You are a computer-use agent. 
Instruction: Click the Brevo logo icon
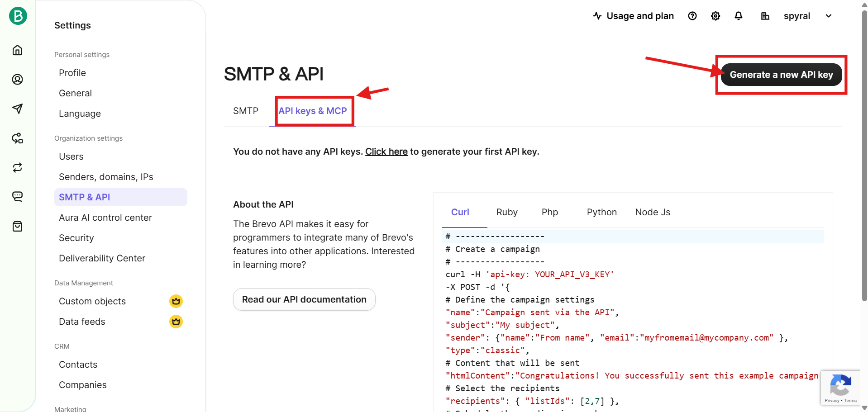[x=18, y=16]
